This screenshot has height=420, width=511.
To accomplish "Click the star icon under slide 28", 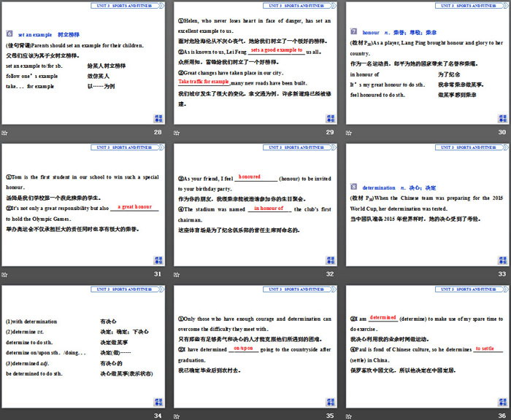I will 4,133.
